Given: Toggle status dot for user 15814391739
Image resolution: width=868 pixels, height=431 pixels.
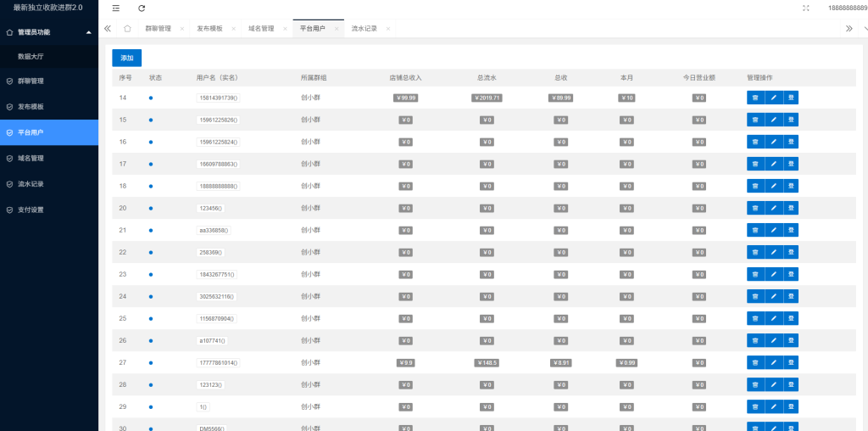Looking at the screenshot, I should tap(151, 98).
